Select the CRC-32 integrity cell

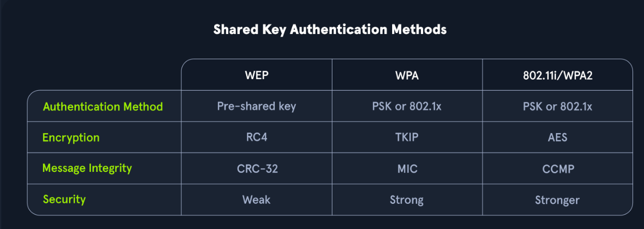(x=257, y=169)
